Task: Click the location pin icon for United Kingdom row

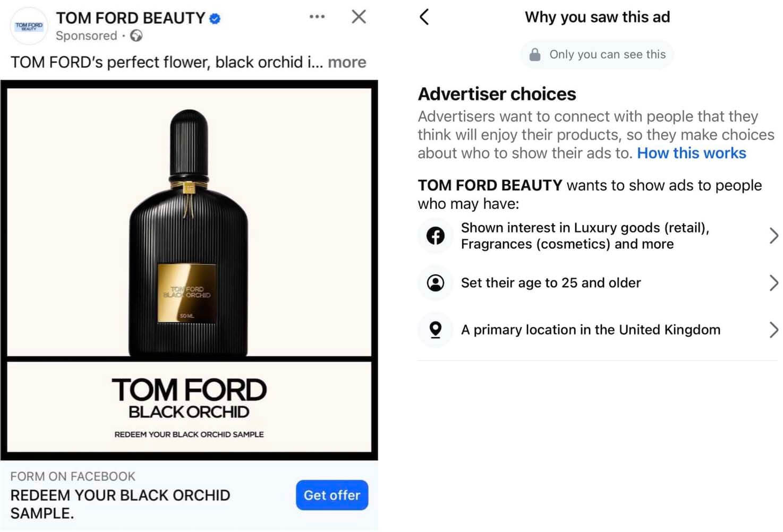Action: (x=435, y=330)
